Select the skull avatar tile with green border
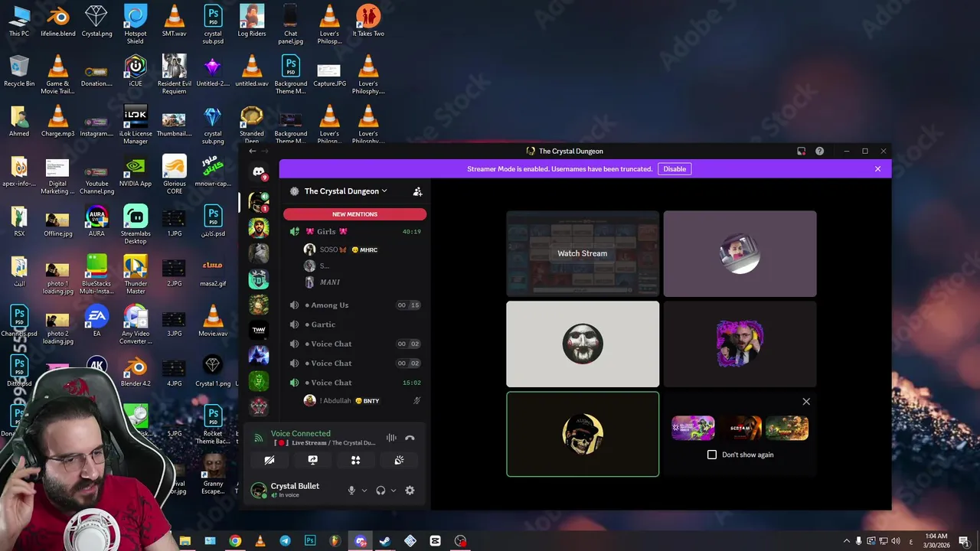This screenshot has height=551, width=980. 583,434
